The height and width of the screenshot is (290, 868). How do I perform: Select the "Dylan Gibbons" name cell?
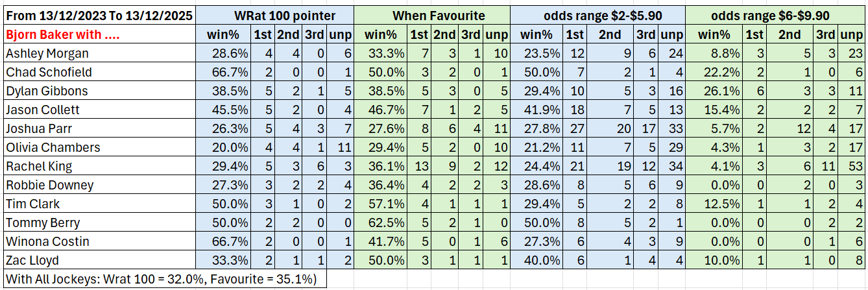pos(45,91)
